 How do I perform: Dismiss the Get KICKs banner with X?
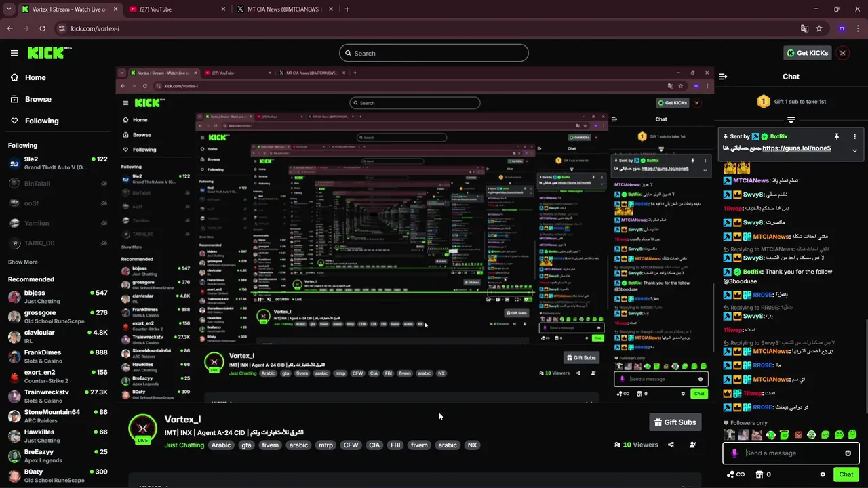click(842, 53)
